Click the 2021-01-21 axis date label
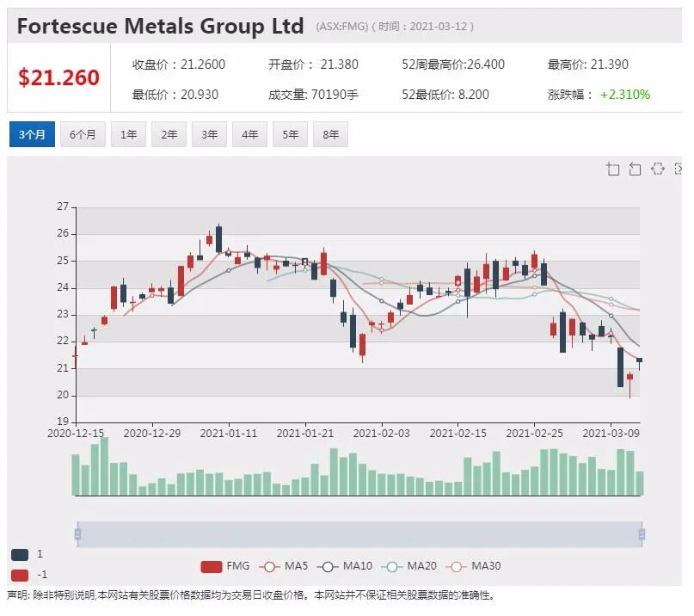The width and height of the screenshot is (694, 616). click(x=305, y=433)
